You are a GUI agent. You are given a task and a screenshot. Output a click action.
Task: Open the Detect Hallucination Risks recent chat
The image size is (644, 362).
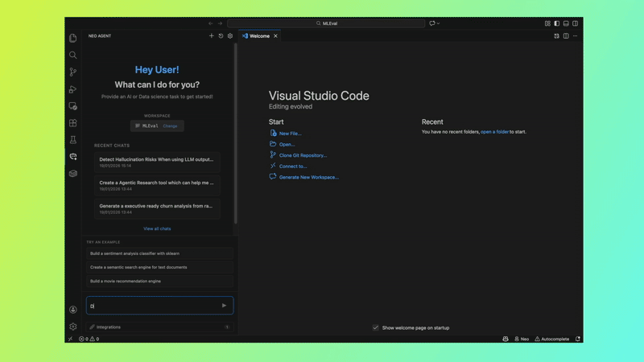(x=156, y=162)
